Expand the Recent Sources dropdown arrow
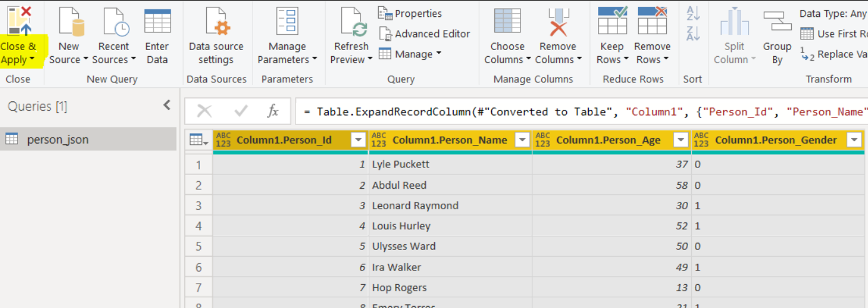This screenshot has width=868, height=308. pos(133,60)
